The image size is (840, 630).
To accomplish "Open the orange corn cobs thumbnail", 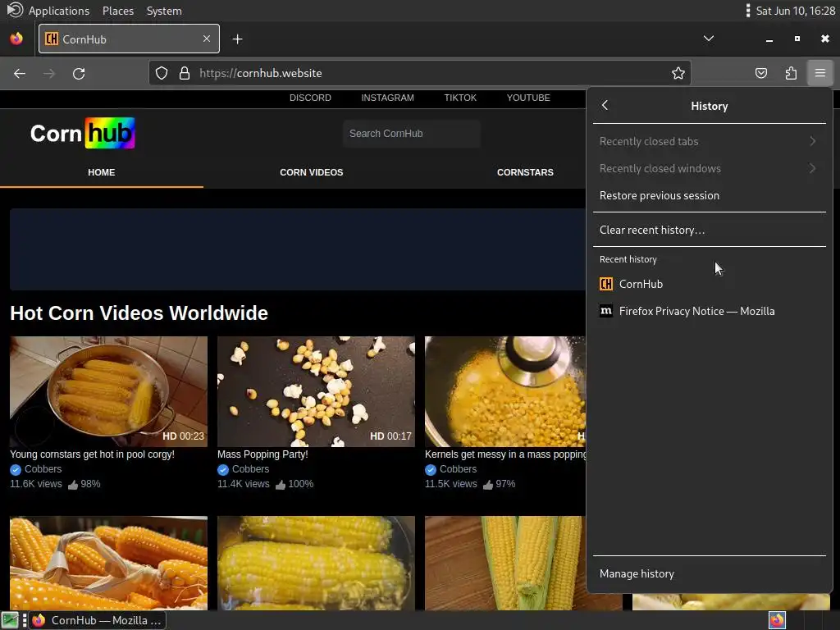I will click(x=108, y=563).
